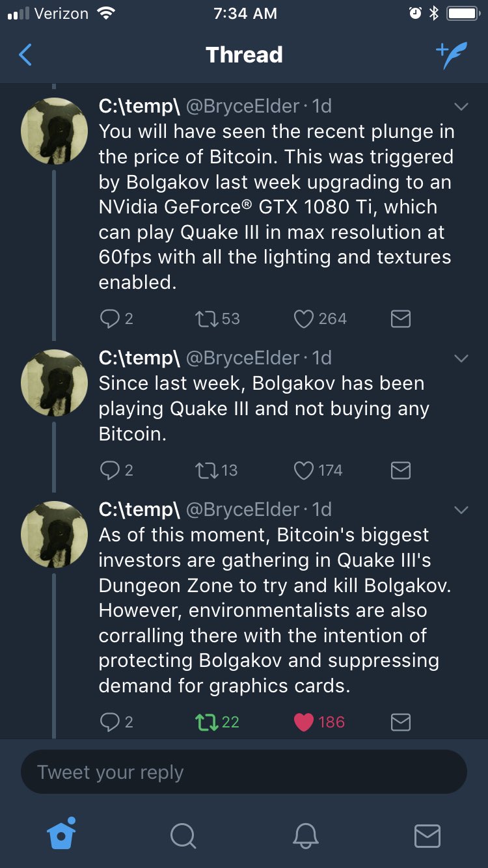The height and width of the screenshot is (868, 488).
Task: Go back using the left arrow
Action: (25, 55)
